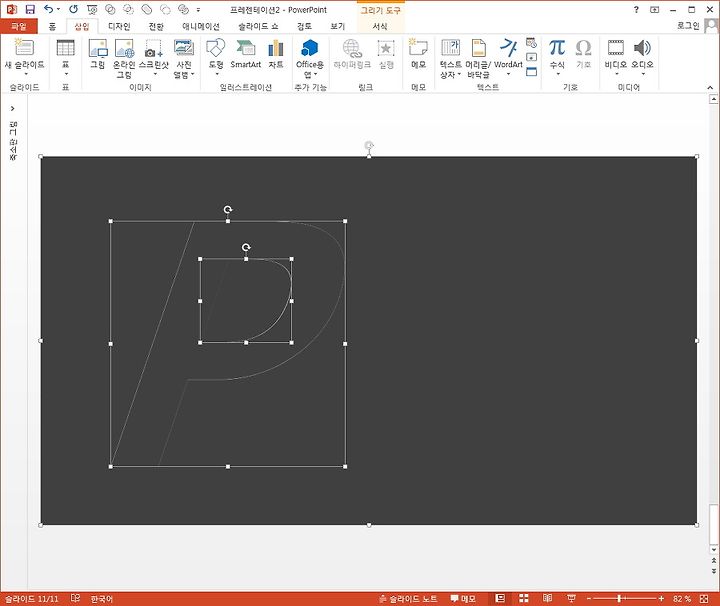Open the 검토 tab
Viewport: 720px width, 606px height.
(x=304, y=27)
